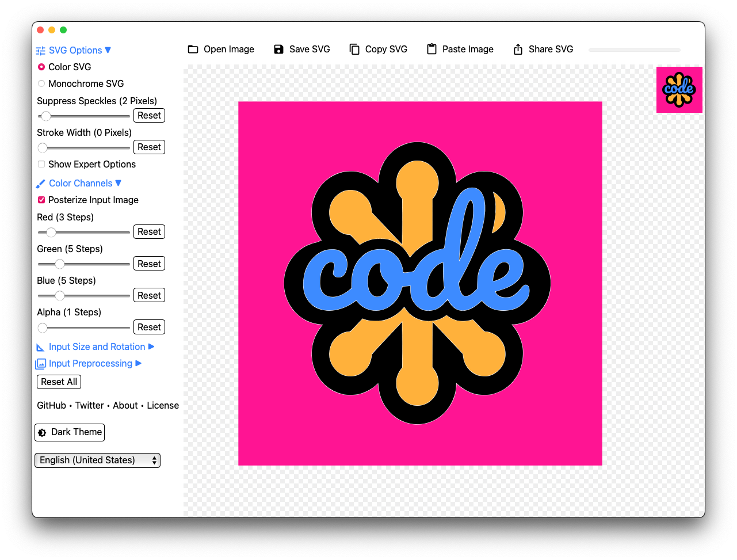Click the Input Size and Rotation ruler icon

40,347
